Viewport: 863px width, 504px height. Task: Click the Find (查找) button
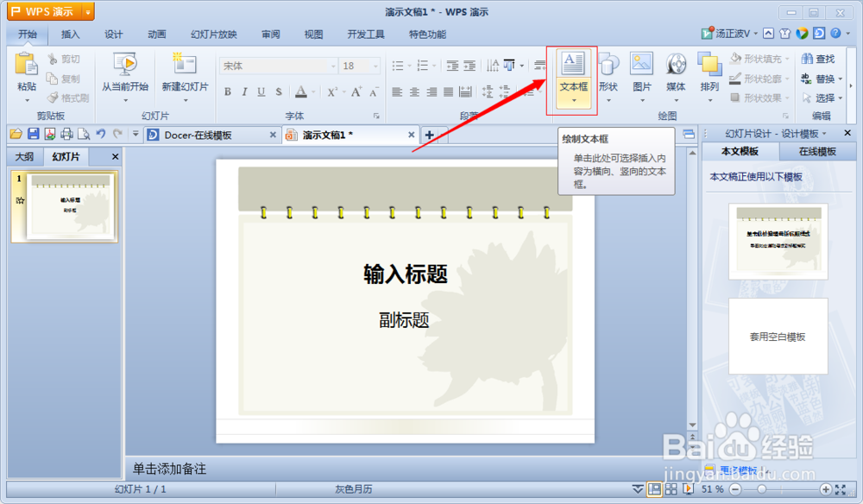coord(818,59)
